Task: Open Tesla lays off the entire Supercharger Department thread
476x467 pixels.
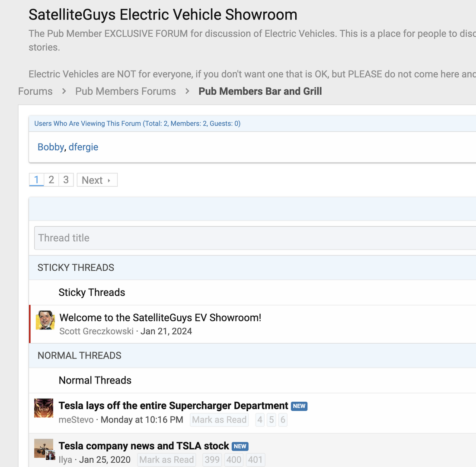Action: point(173,406)
